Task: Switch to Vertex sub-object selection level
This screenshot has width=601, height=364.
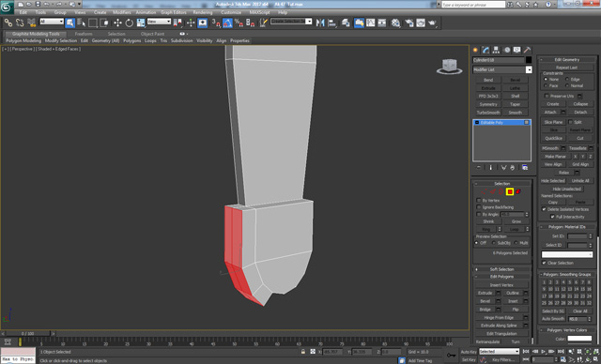Action: pos(485,191)
